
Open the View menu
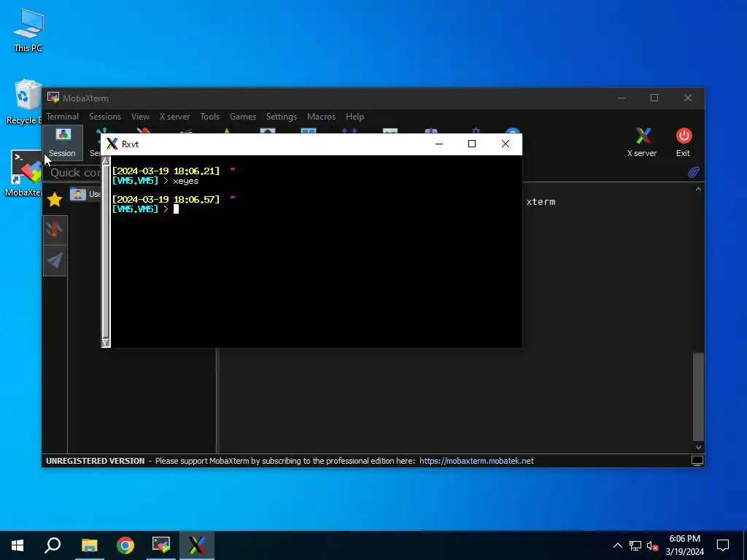[x=140, y=117]
